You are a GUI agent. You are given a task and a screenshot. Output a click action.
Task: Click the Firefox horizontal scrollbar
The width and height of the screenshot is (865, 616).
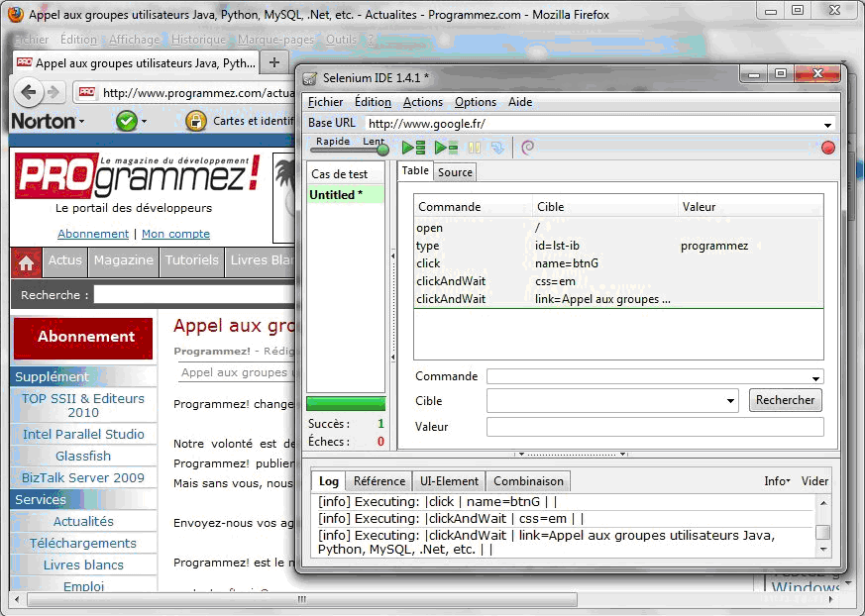coord(302,599)
